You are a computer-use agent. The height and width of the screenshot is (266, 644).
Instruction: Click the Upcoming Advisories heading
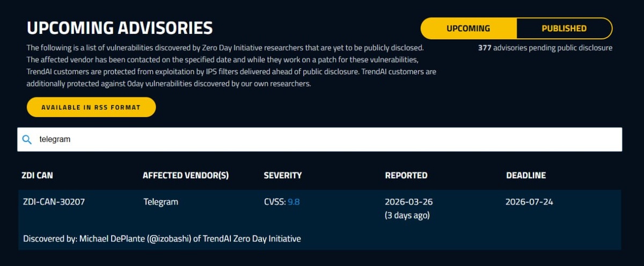120,28
